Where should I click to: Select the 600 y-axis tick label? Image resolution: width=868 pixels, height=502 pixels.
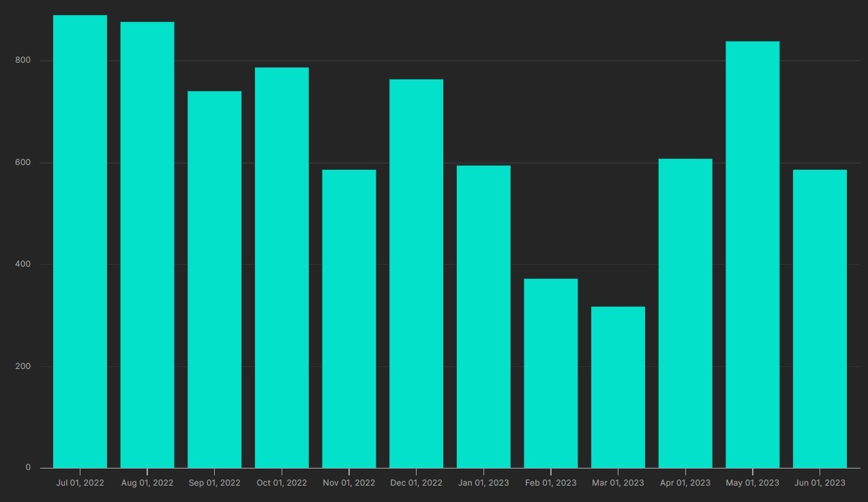coord(23,162)
